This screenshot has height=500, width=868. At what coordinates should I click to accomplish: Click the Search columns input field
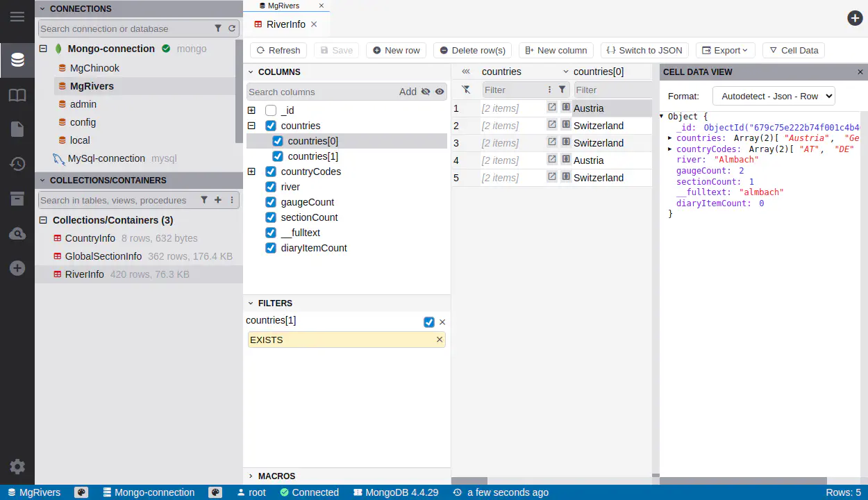(x=321, y=92)
